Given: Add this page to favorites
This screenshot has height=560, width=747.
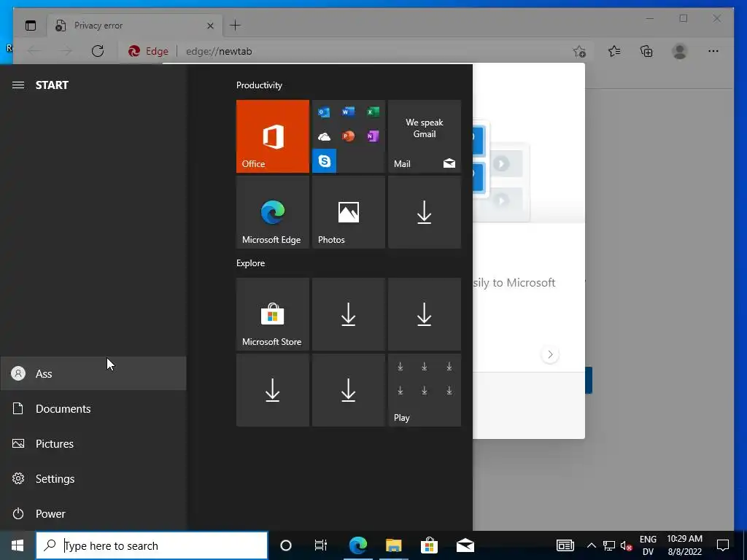Looking at the screenshot, I should [579, 52].
